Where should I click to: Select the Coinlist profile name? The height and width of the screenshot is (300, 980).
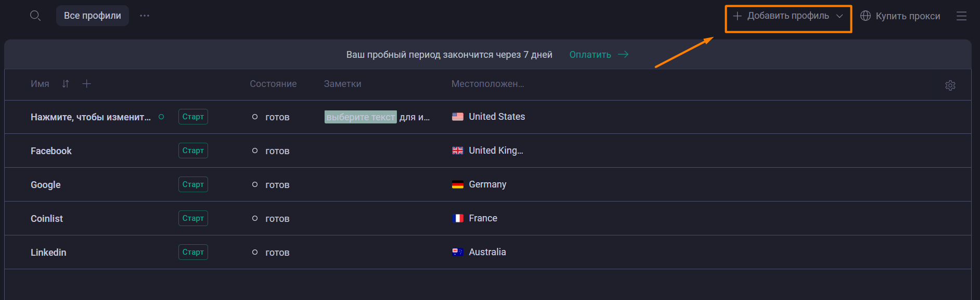tap(47, 219)
